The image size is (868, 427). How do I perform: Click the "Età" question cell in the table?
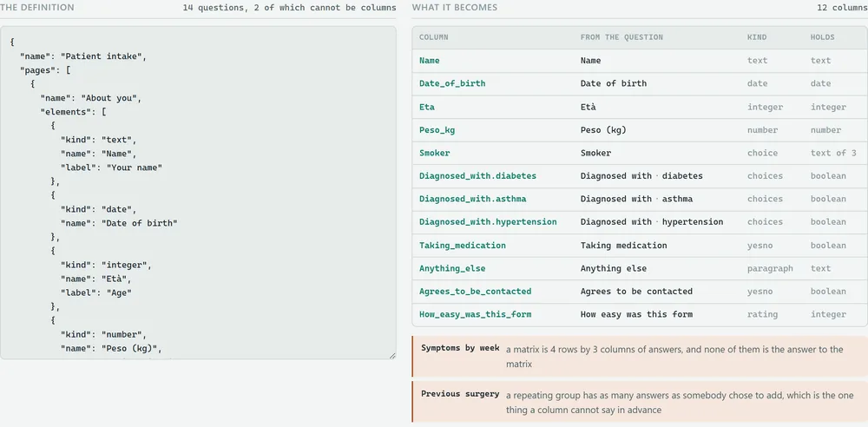[x=588, y=107]
